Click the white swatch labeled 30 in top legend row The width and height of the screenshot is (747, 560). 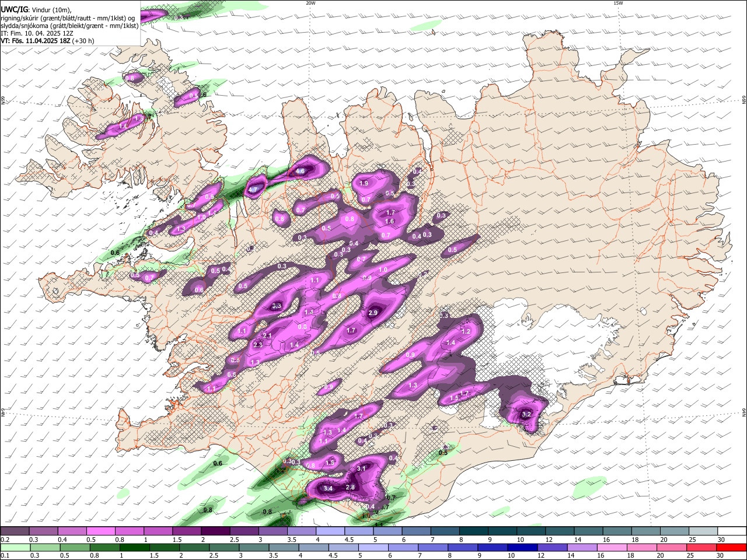coord(732,531)
